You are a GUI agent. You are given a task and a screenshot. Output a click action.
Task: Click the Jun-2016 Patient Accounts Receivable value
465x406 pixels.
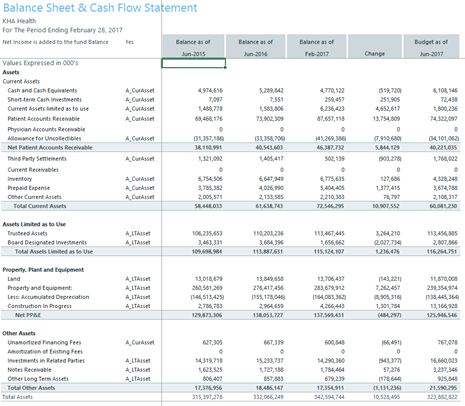[269, 119]
